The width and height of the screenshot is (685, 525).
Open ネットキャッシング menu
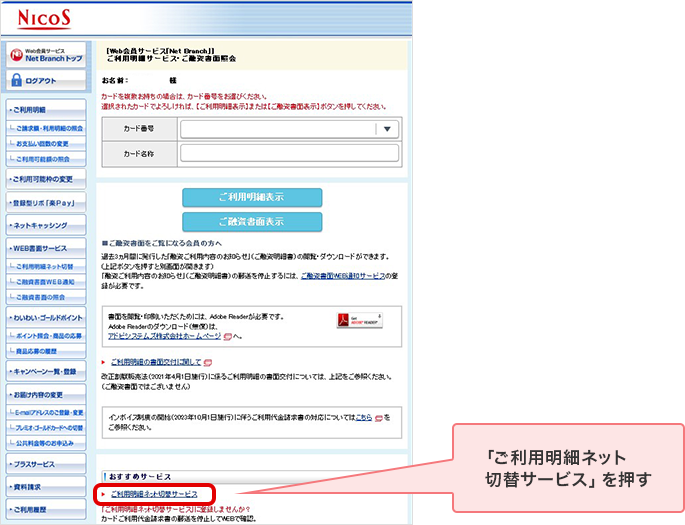click(x=46, y=225)
